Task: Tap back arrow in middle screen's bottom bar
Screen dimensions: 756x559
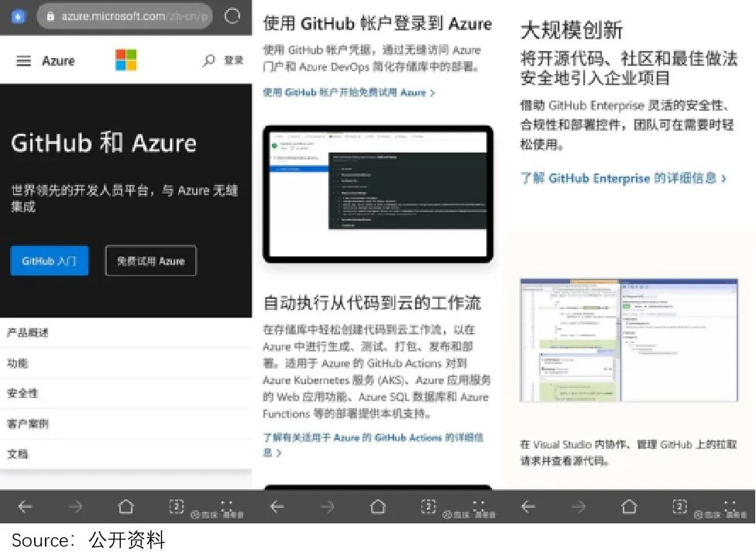Action: click(277, 506)
